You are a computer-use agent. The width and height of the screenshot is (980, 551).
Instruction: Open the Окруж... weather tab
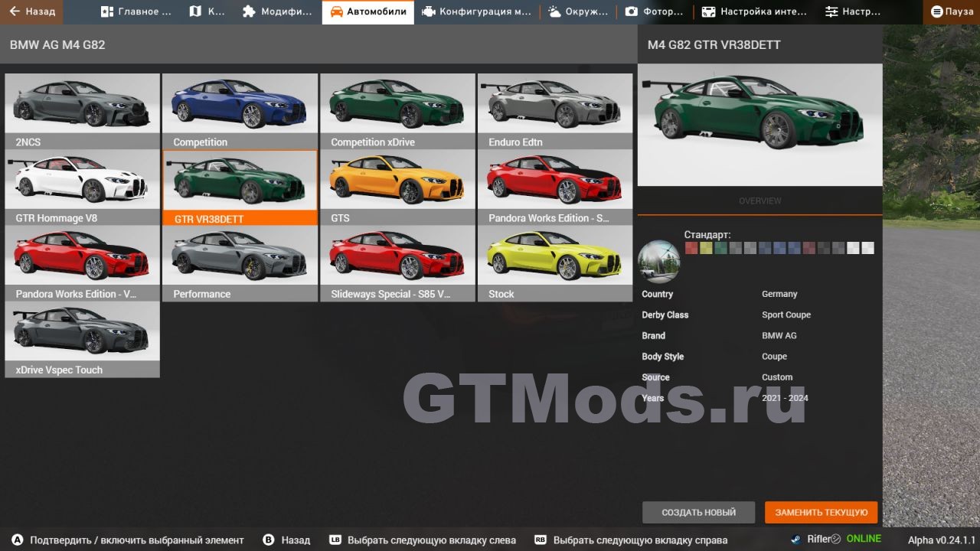tap(578, 11)
